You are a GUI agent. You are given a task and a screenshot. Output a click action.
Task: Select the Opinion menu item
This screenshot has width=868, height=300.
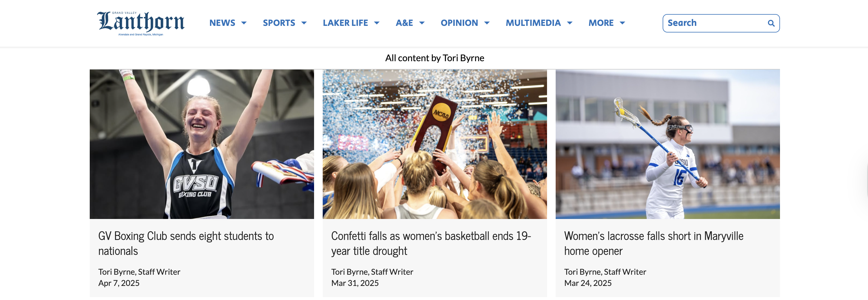pyautogui.click(x=459, y=23)
